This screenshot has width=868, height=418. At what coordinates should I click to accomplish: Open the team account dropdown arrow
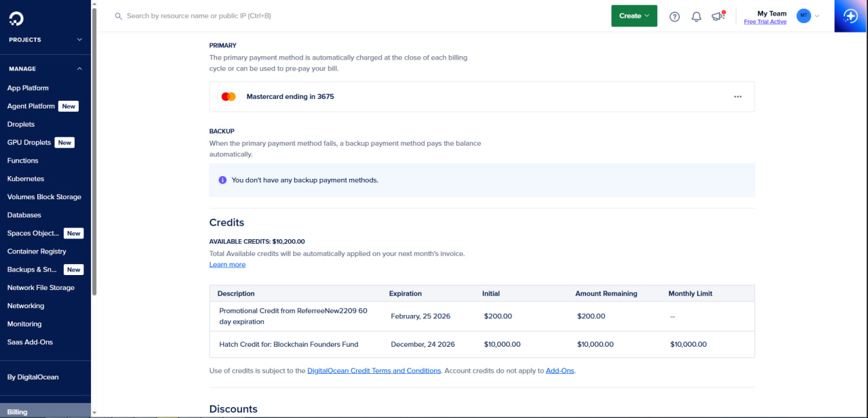click(x=817, y=16)
